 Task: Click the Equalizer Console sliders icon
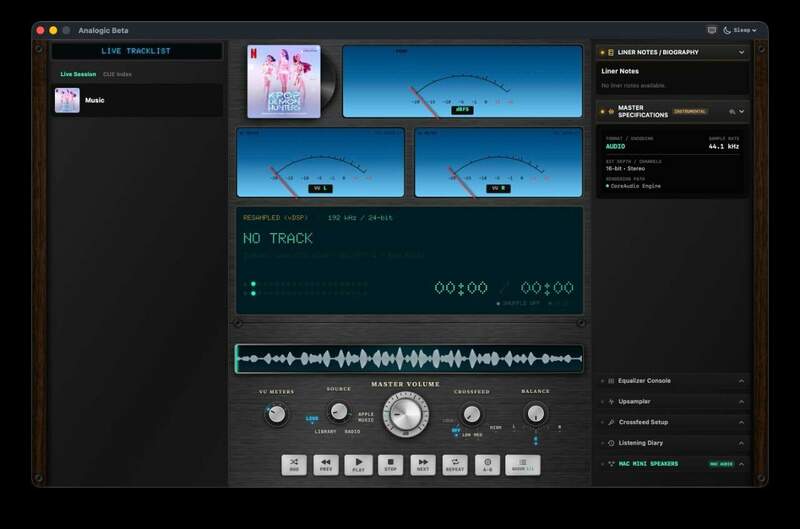[x=611, y=381]
